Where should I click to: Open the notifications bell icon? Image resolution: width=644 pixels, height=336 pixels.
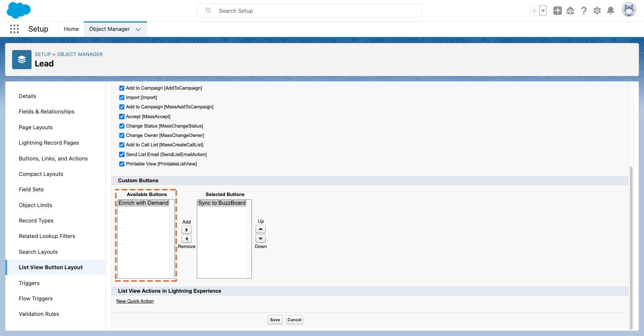pos(611,11)
